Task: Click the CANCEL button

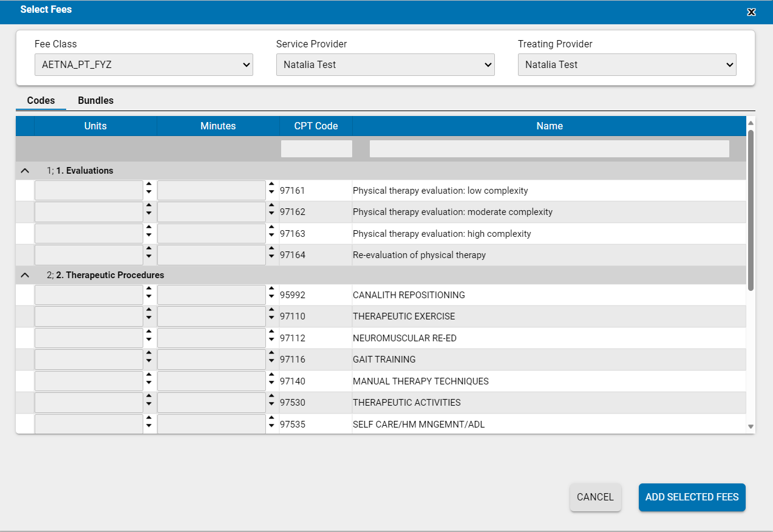Action: click(595, 497)
